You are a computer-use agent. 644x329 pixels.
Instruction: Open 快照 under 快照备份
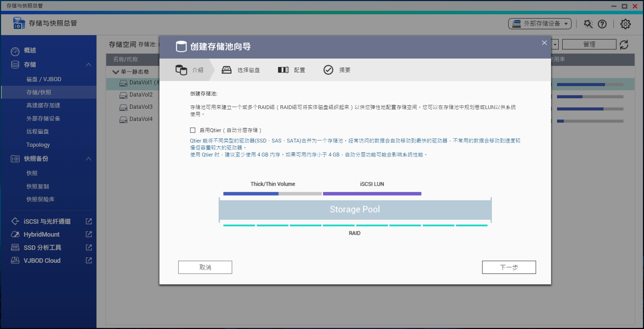49,173
